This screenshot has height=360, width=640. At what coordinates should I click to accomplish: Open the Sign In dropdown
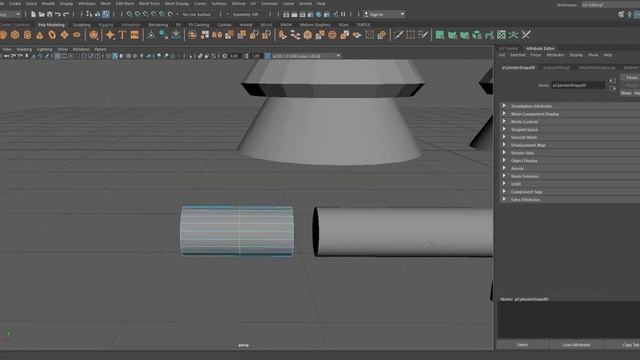click(x=384, y=14)
